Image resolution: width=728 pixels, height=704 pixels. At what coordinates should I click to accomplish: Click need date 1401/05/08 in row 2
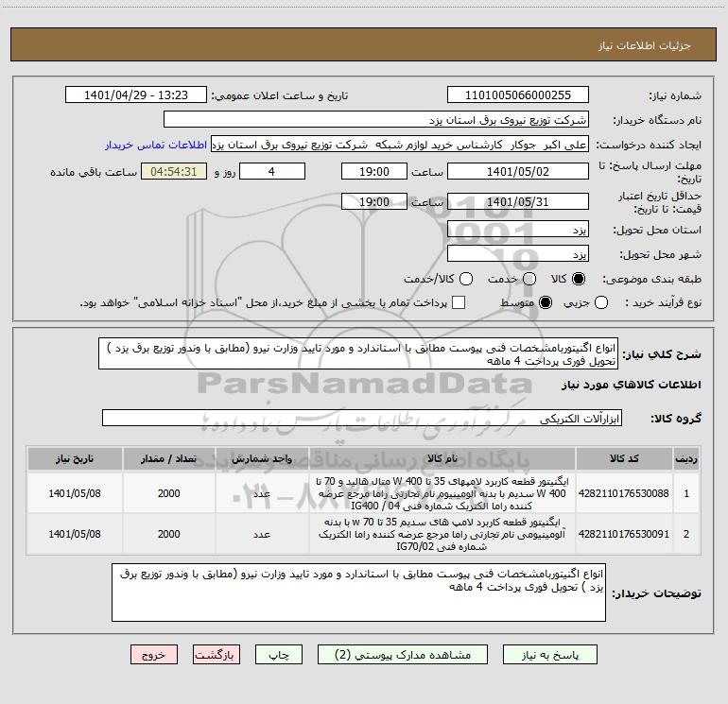(75, 534)
